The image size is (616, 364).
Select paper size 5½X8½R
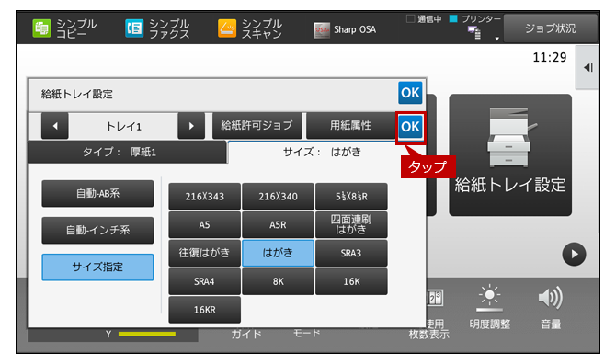pyautogui.click(x=351, y=197)
